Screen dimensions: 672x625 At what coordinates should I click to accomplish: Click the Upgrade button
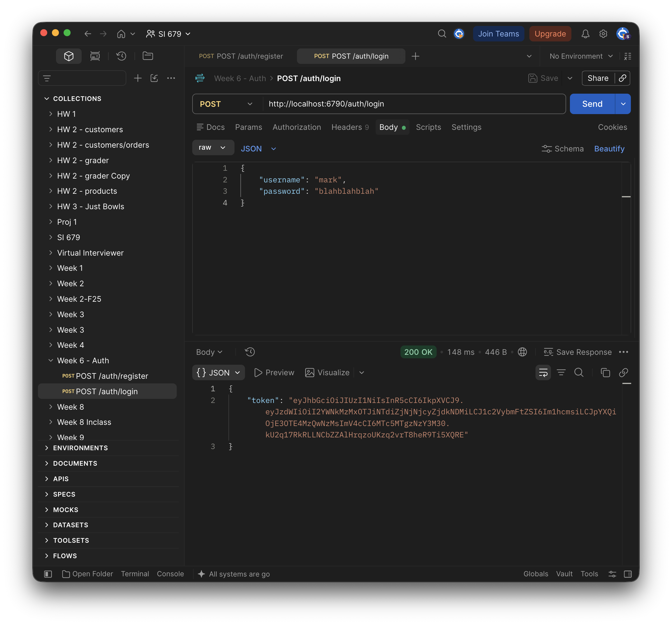coord(550,34)
